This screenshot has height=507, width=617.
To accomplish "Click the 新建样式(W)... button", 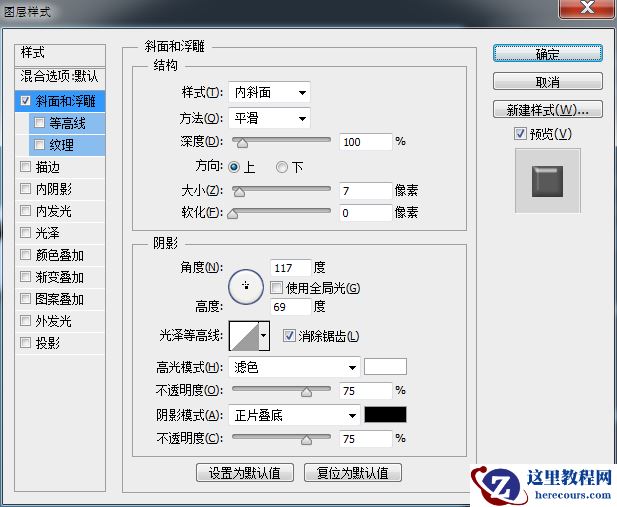I will (x=548, y=110).
